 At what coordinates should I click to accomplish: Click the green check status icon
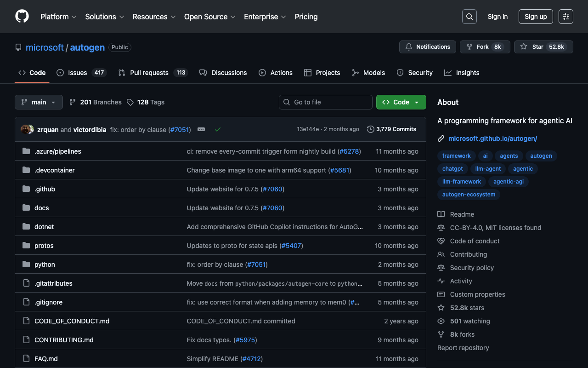click(218, 129)
